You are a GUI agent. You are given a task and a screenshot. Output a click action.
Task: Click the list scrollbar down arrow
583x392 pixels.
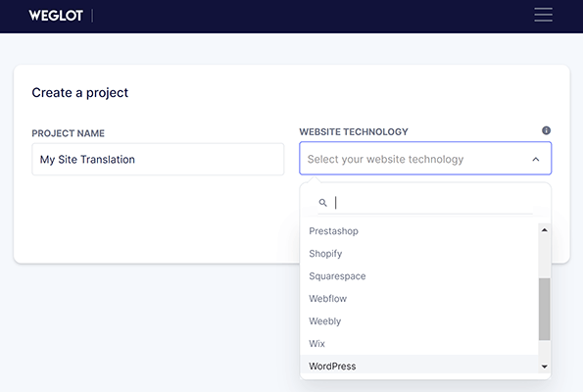[545, 367]
